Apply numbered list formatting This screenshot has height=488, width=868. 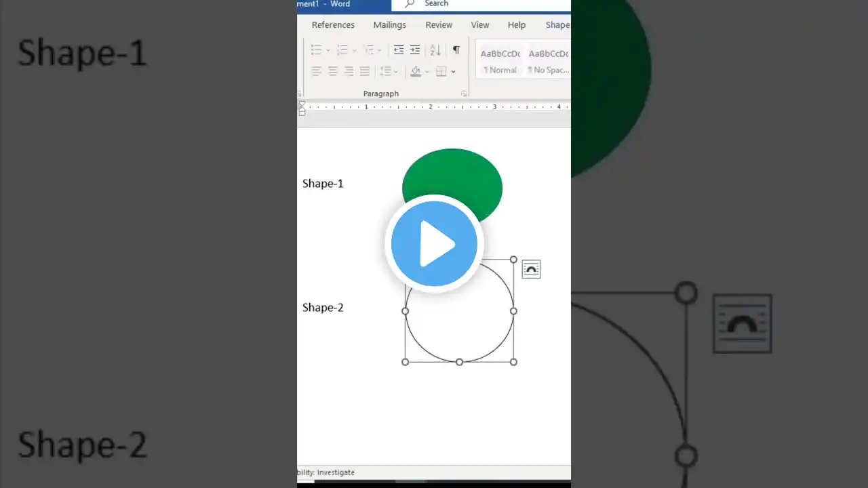(x=342, y=50)
